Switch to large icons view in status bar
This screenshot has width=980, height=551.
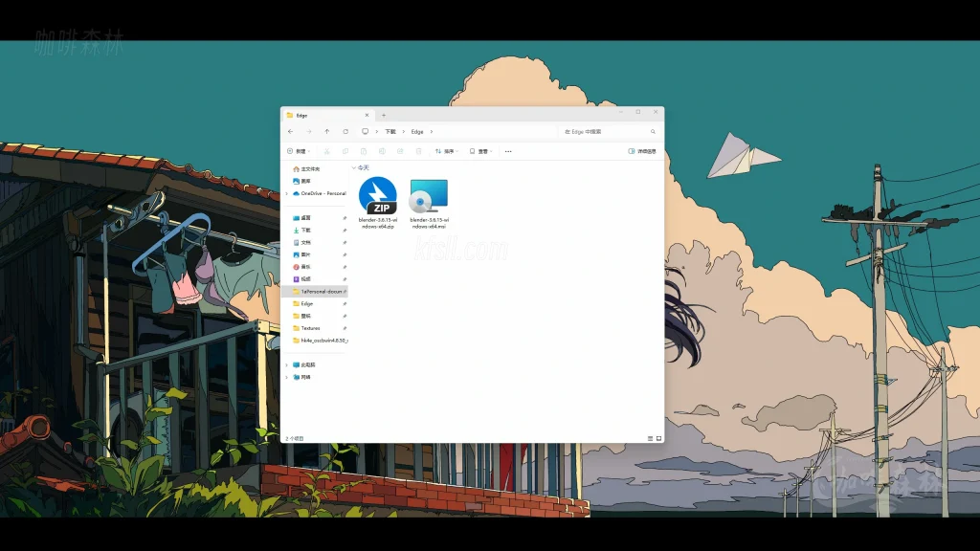657,438
